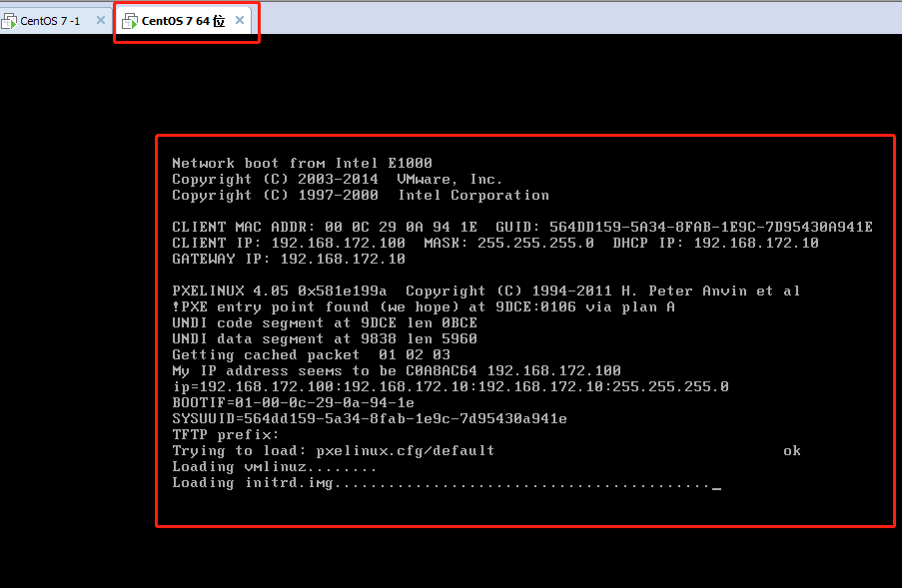Click the SYSUUID line
The image size is (902, 588).
[370, 419]
